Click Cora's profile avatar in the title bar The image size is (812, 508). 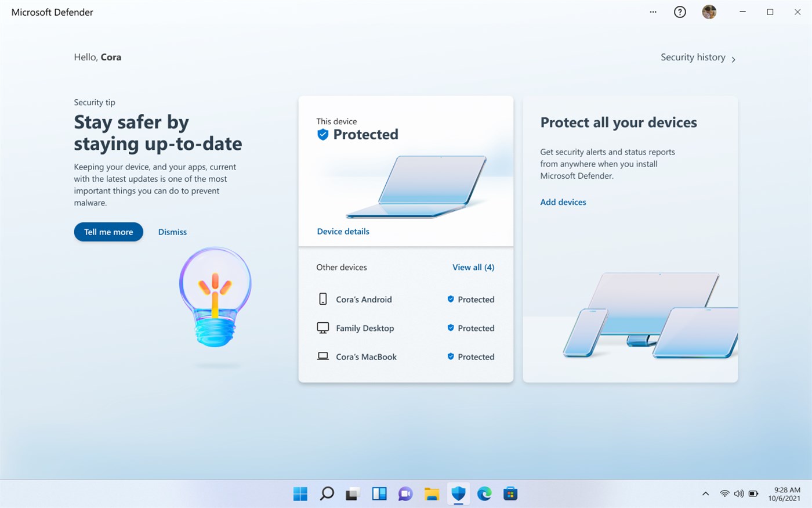709,12
